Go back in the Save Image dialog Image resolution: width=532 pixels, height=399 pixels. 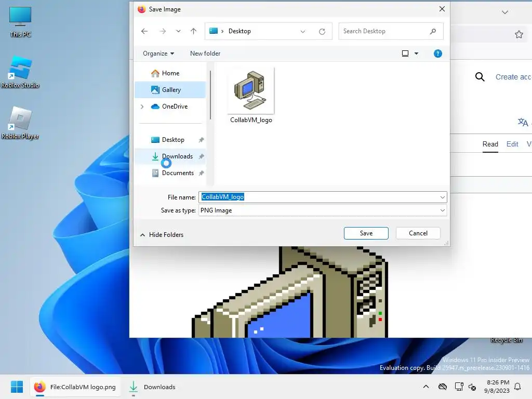144,31
